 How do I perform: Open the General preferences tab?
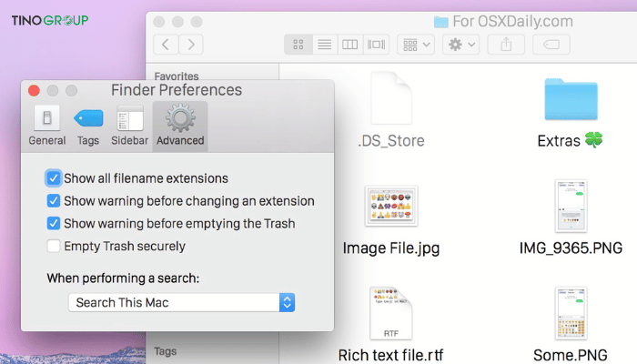tap(47, 125)
